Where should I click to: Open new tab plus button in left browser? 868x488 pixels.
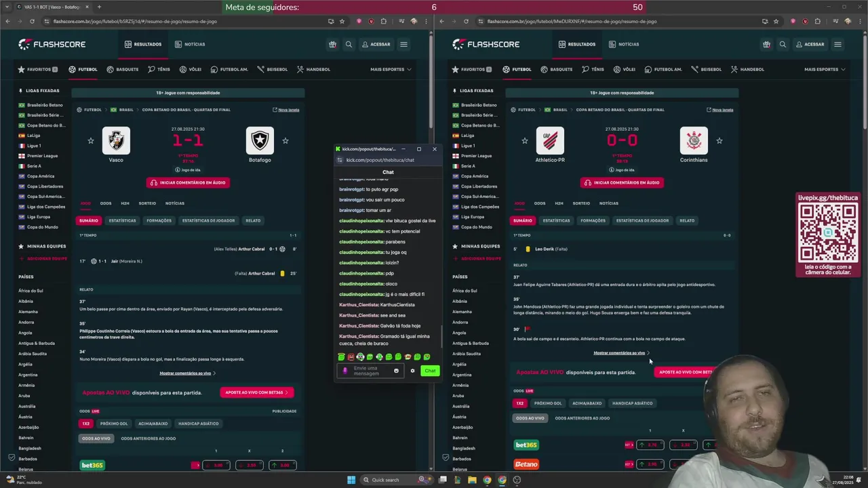[x=99, y=7]
